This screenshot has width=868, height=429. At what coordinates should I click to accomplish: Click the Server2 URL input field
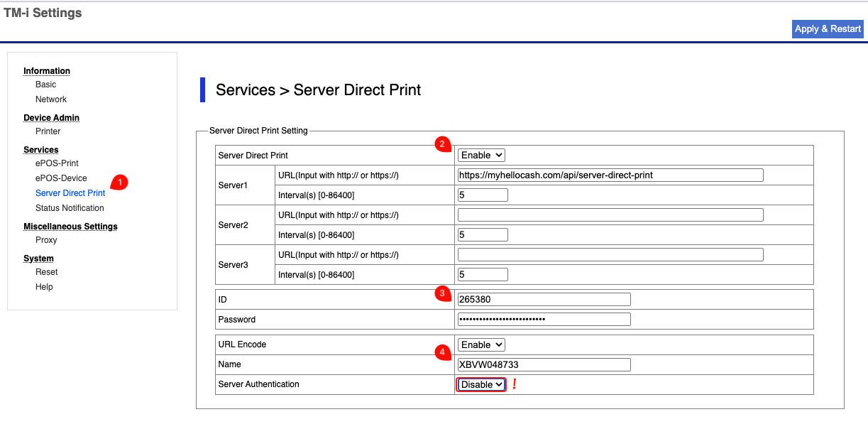tap(610, 214)
